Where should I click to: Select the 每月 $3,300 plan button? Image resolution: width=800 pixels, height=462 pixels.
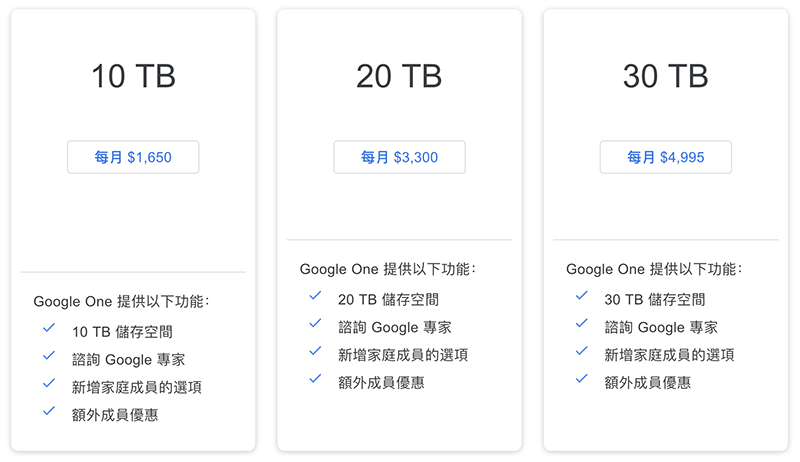pos(399,157)
